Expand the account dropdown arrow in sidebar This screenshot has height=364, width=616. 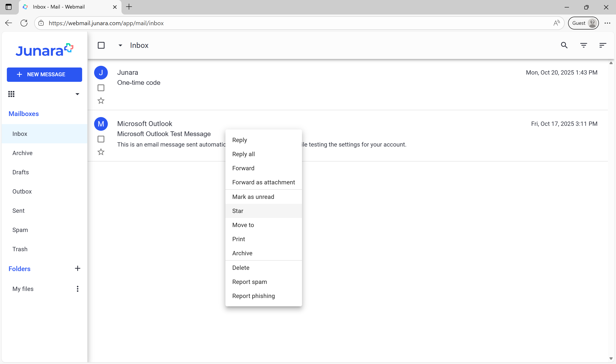coord(77,94)
